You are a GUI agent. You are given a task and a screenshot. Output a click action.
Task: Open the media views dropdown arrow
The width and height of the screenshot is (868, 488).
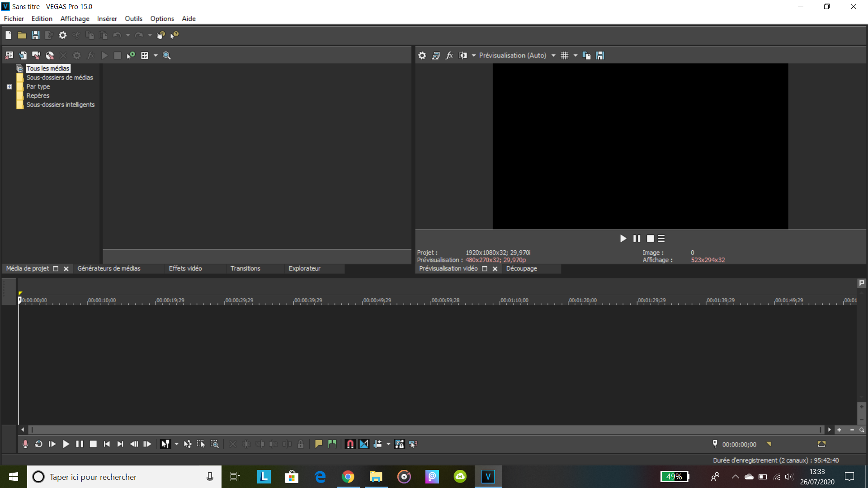(x=156, y=56)
